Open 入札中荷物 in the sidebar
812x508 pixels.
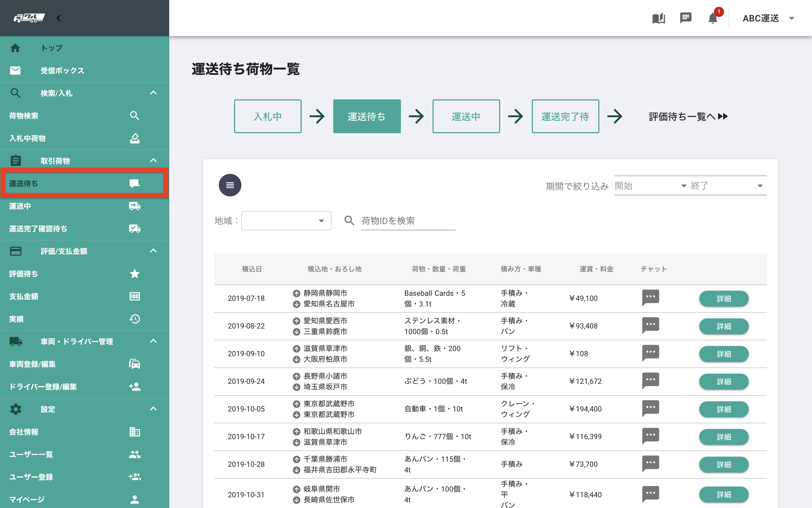[85, 138]
